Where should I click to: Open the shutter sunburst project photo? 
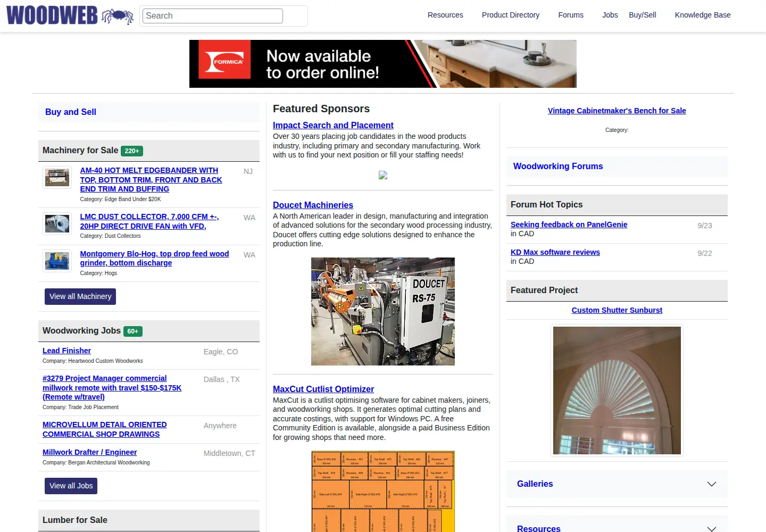click(x=617, y=390)
